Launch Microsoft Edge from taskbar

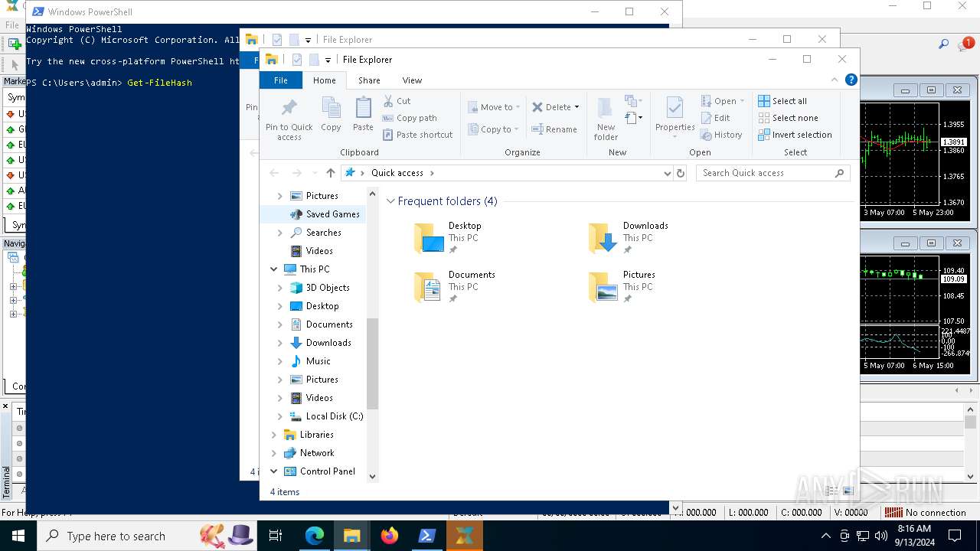click(x=315, y=536)
